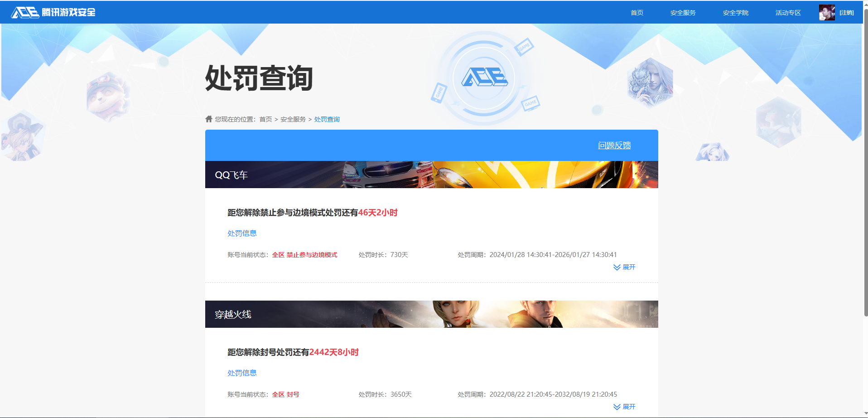Click the QQ飞车 game banner

tap(431, 175)
